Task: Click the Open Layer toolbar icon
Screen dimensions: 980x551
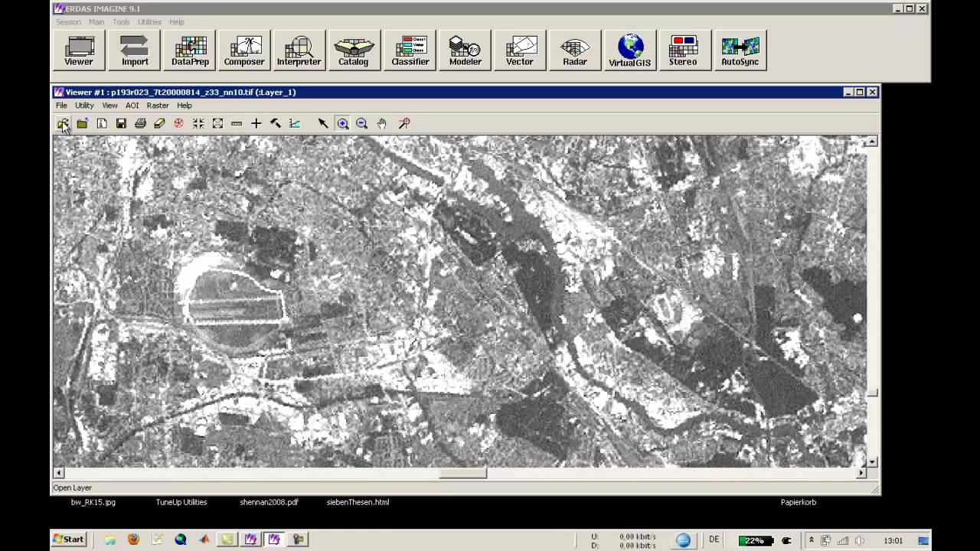Action: click(x=63, y=123)
